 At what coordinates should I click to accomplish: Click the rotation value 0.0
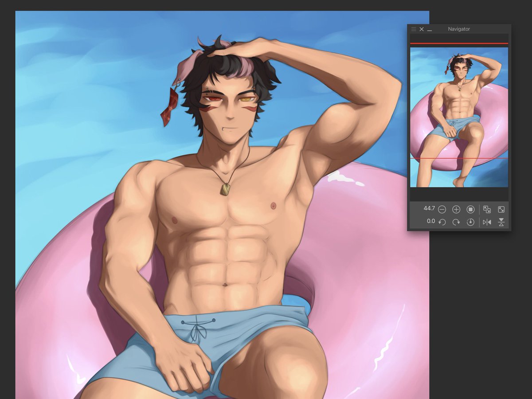pyautogui.click(x=431, y=221)
